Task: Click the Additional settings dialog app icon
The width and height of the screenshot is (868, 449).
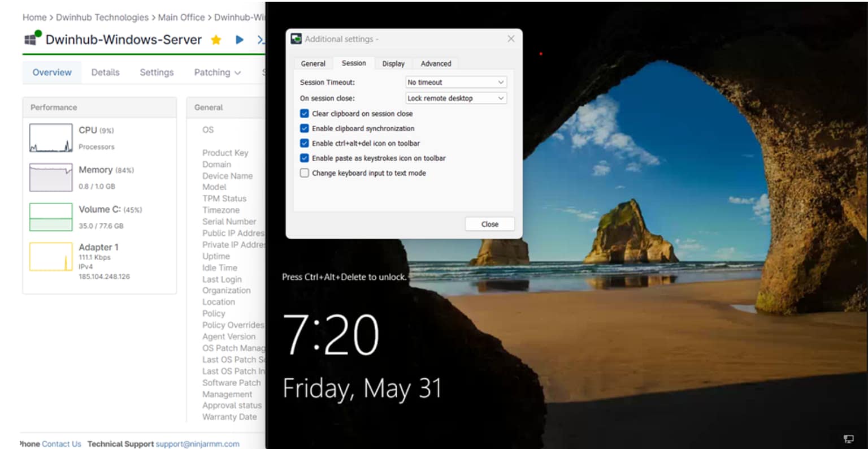Action: coord(296,39)
